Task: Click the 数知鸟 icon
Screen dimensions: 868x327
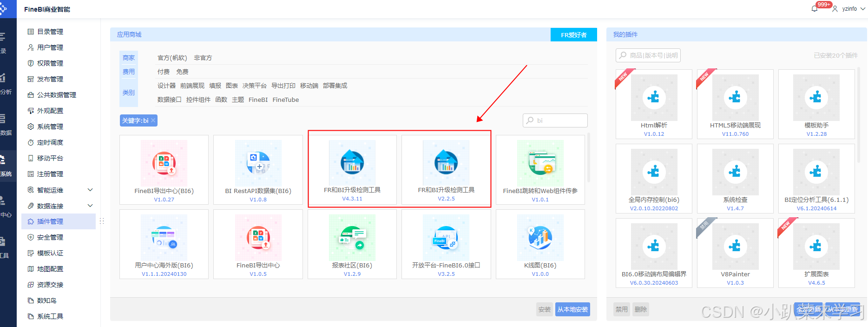Action: (x=31, y=300)
